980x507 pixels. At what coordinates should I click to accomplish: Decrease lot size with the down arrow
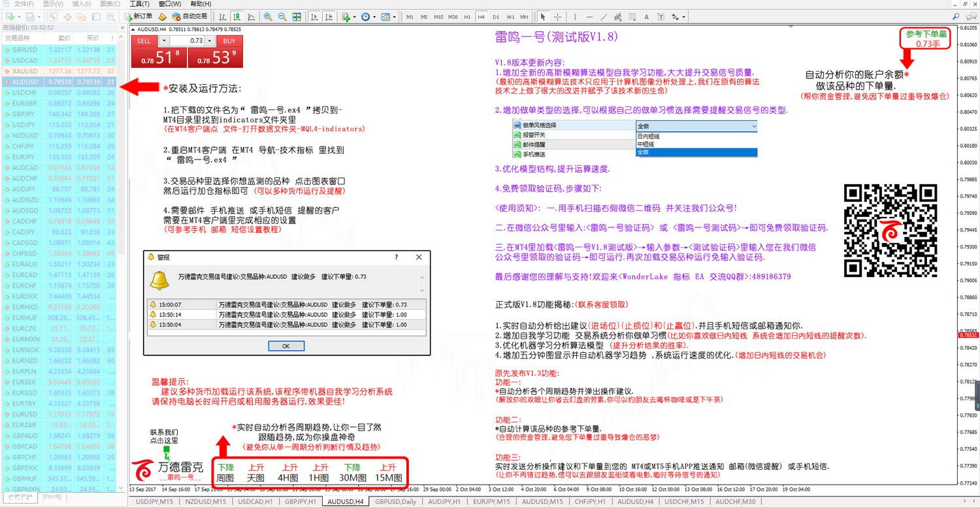point(163,41)
